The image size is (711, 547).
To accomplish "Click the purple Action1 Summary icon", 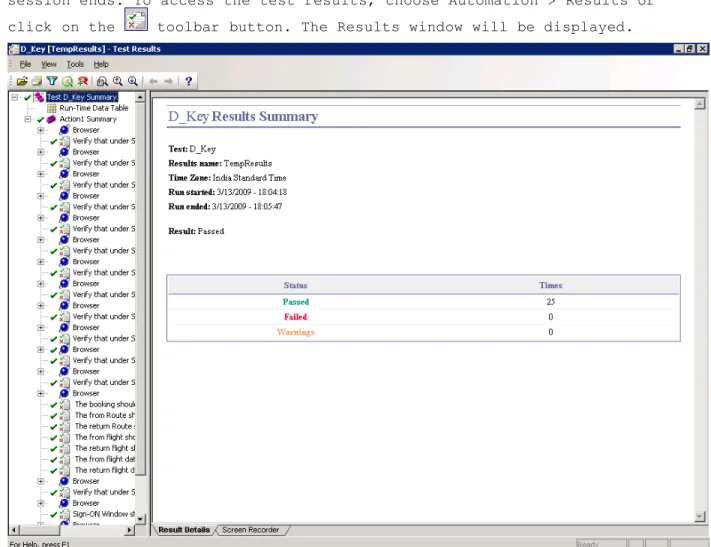I will point(51,119).
